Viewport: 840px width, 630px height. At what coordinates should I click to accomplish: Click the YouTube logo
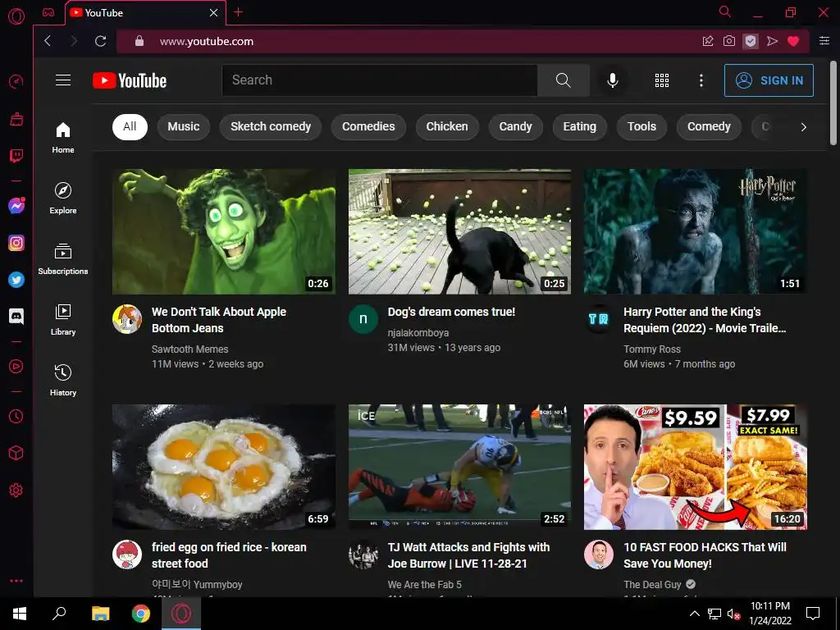130,80
